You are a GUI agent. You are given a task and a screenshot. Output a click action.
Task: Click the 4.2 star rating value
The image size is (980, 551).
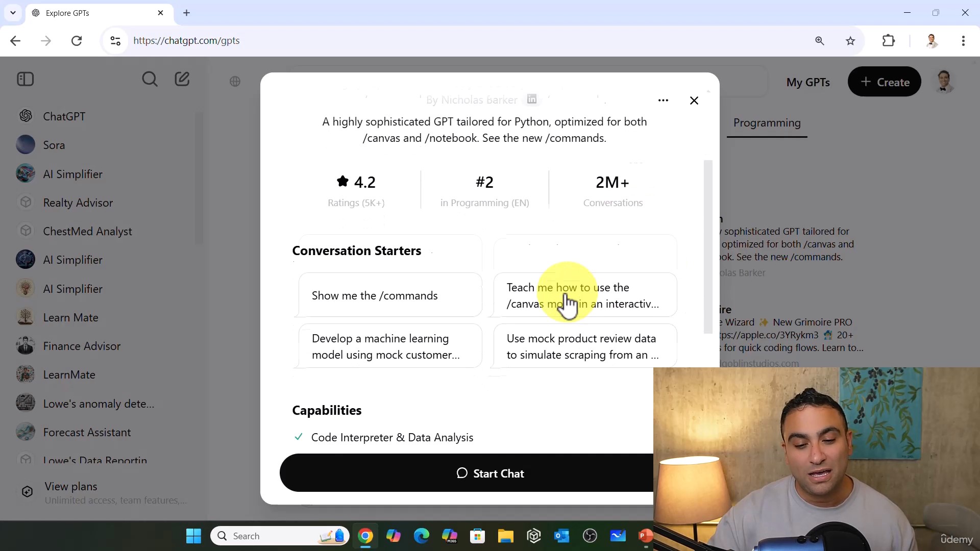tap(356, 182)
